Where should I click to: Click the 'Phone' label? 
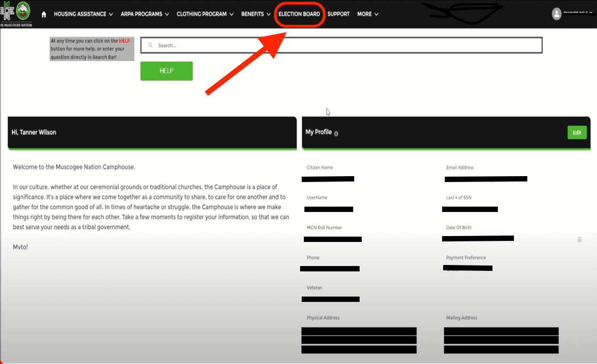tap(313, 257)
